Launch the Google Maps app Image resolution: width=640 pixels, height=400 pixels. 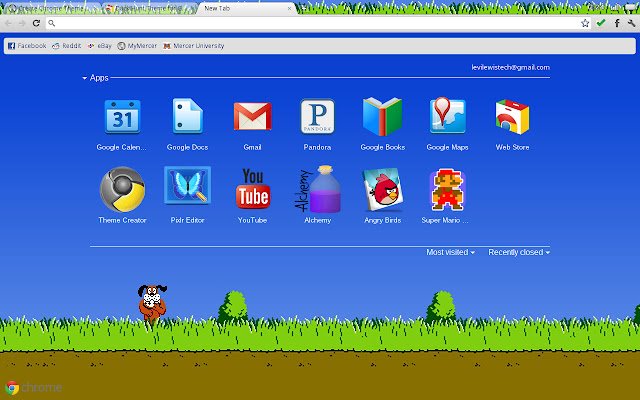(x=447, y=116)
